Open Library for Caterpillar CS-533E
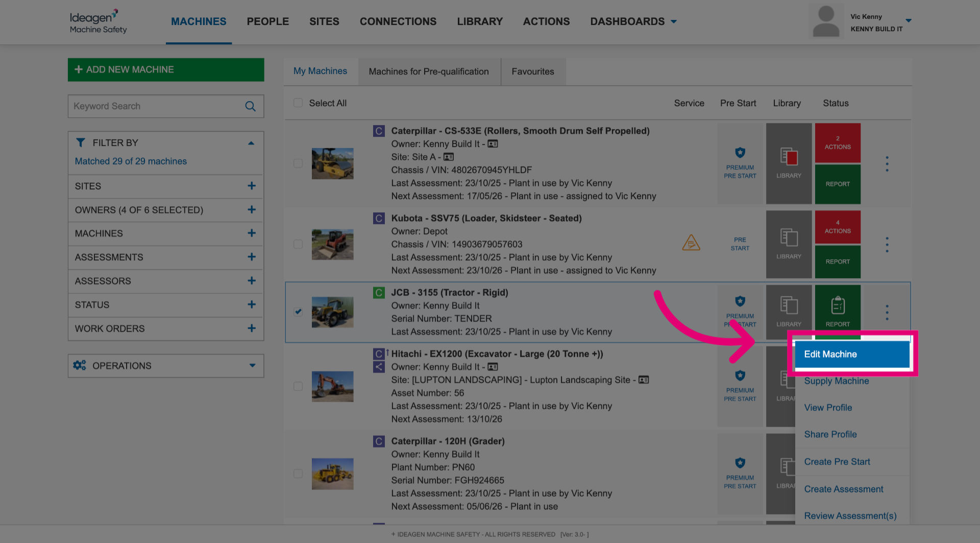The width and height of the screenshot is (980, 543). pos(789,163)
